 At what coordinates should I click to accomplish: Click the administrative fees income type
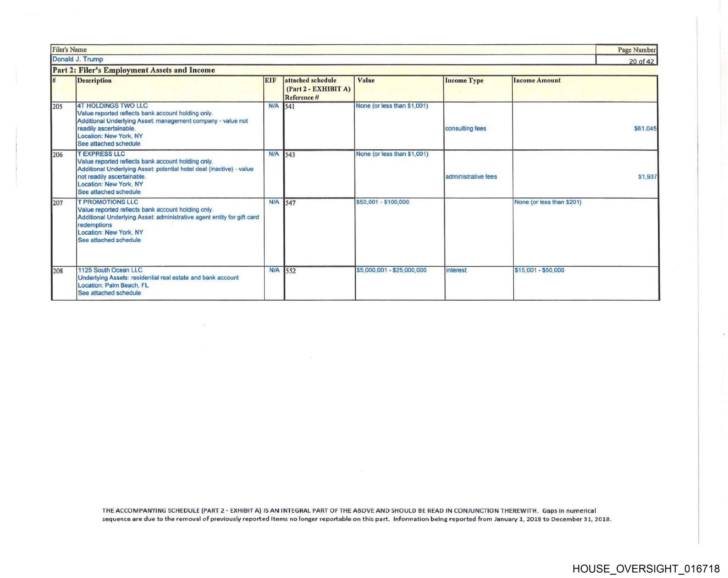click(x=471, y=177)
